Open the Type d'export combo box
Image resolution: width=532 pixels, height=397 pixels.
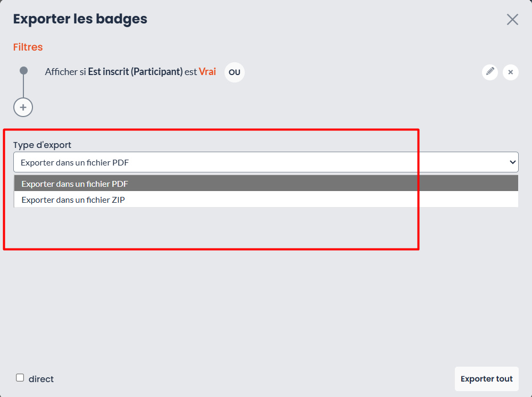pos(265,162)
